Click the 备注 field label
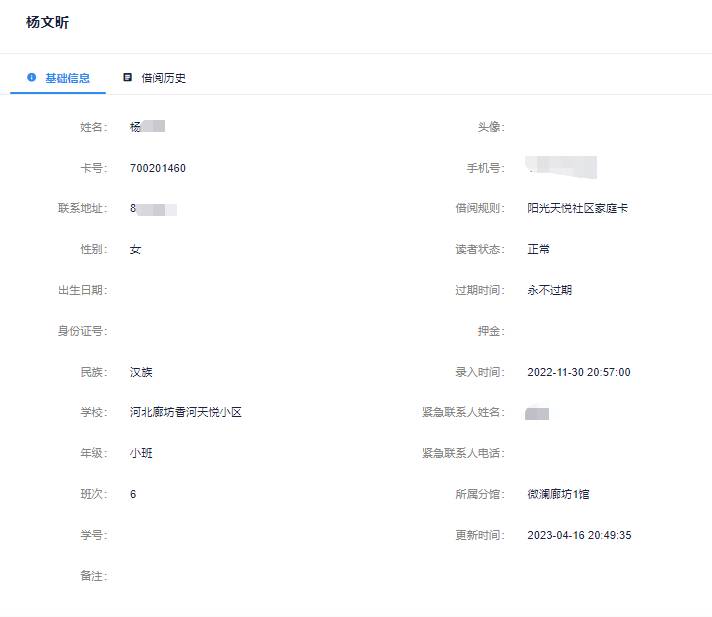The height and width of the screenshot is (617, 712). [x=93, y=576]
